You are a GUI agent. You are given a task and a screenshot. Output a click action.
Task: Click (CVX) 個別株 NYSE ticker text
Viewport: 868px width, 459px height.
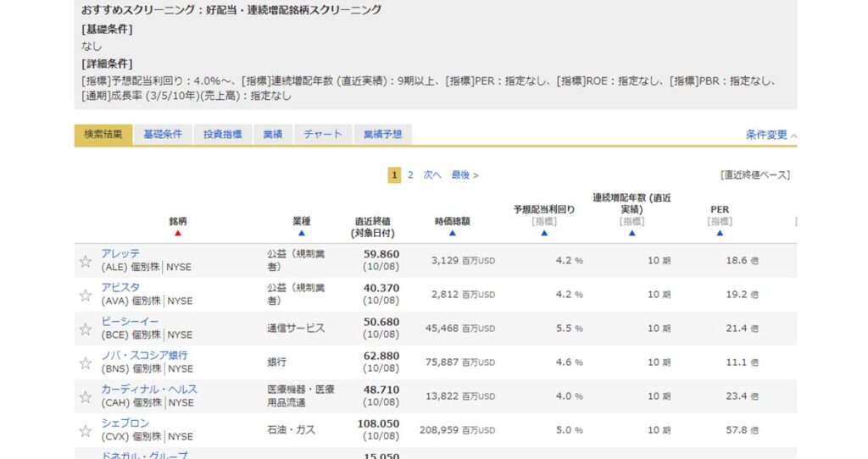coord(147,437)
